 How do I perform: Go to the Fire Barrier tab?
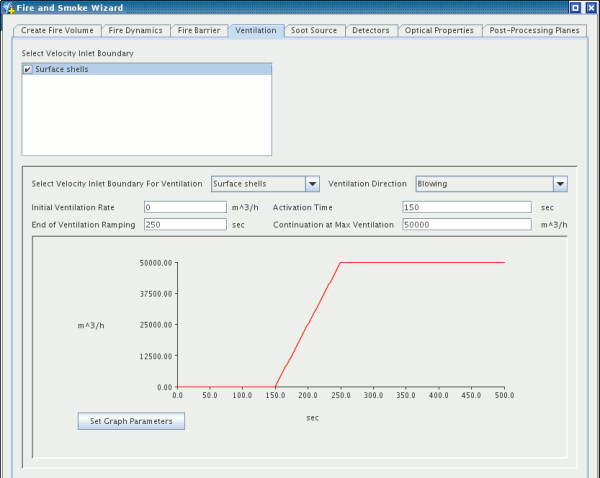tap(199, 31)
